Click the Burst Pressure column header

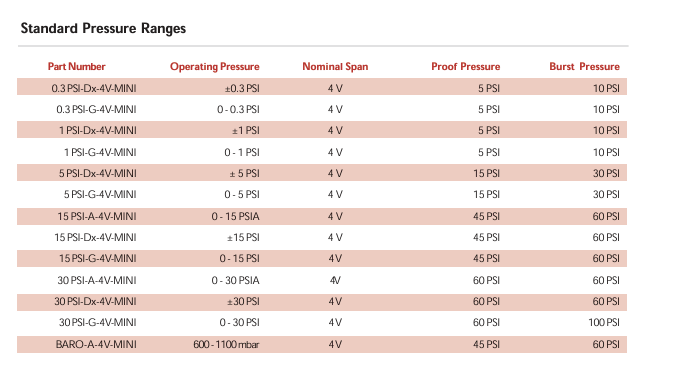(584, 67)
